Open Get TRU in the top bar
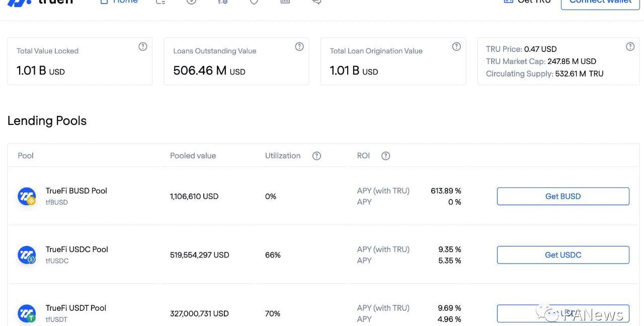Viewport: 644px width, 326px height. pyautogui.click(x=527, y=2)
